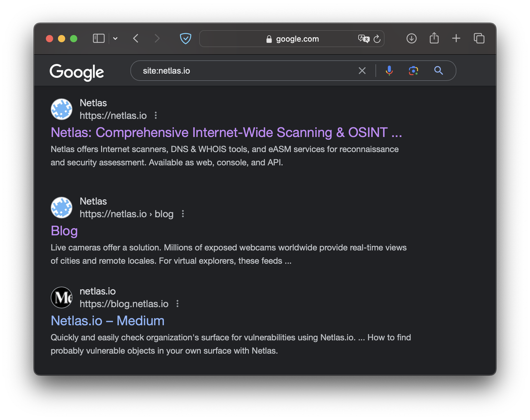
Task: Open the three-dot menu on the first result
Action: pos(156,115)
